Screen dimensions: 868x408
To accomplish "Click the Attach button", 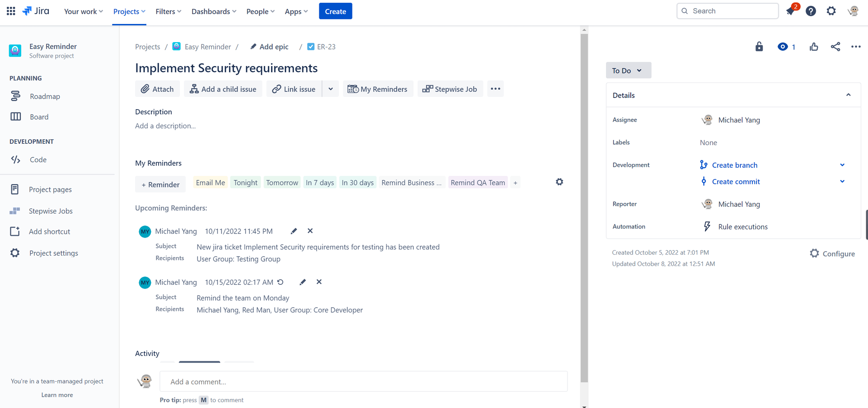I will pos(157,89).
